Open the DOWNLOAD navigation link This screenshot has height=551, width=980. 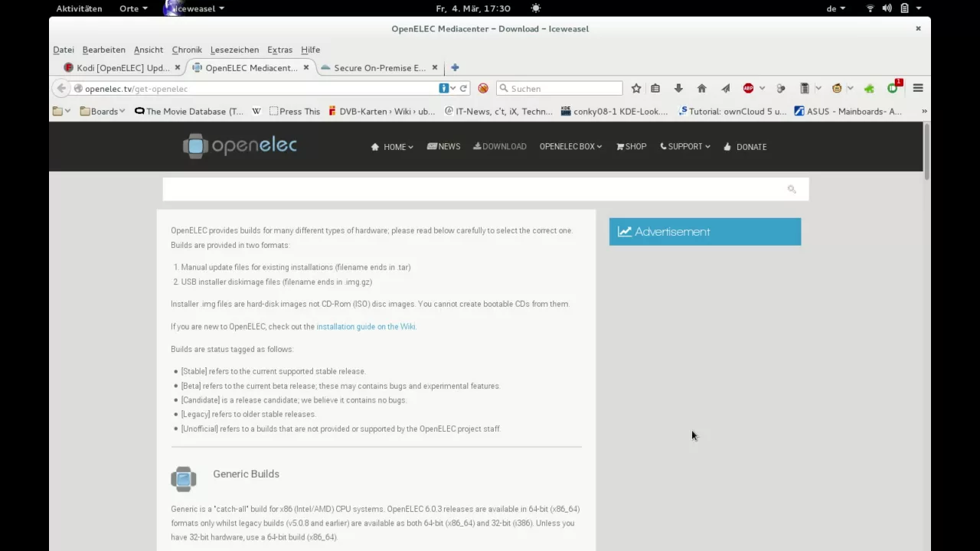point(500,146)
